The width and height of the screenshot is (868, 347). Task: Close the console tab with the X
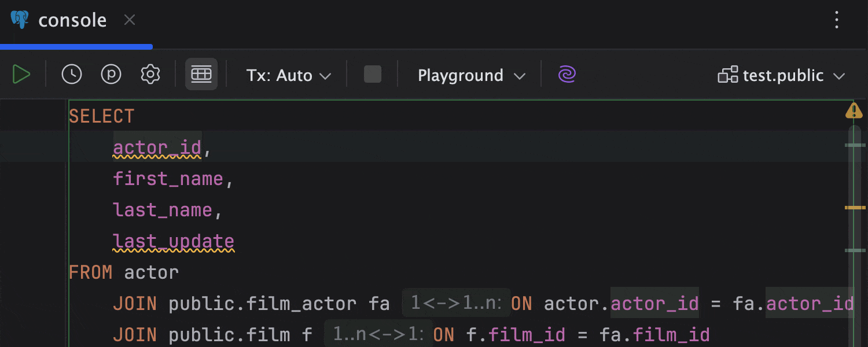click(x=130, y=20)
